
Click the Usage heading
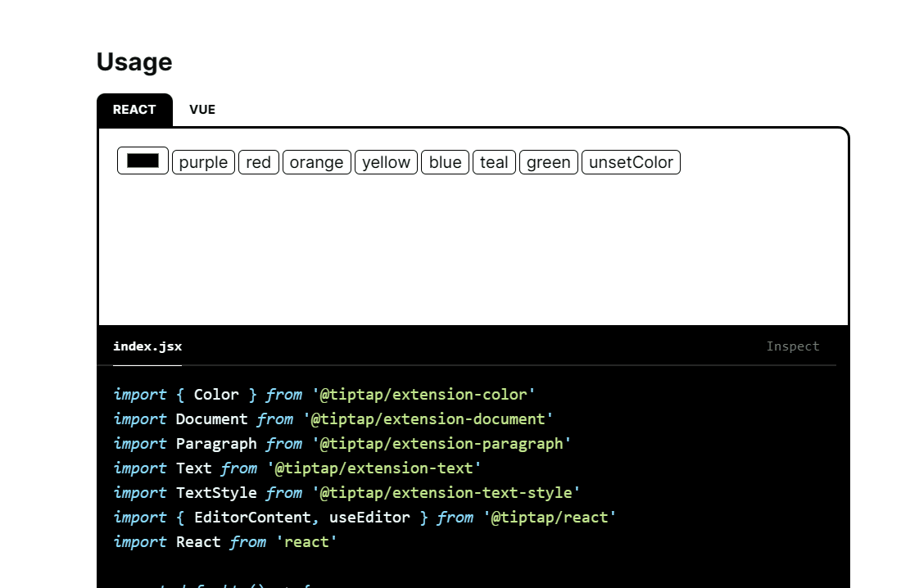point(134,61)
